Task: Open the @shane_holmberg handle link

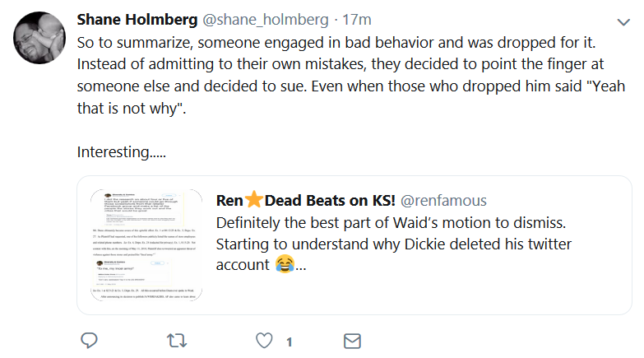Action: (x=262, y=20)
